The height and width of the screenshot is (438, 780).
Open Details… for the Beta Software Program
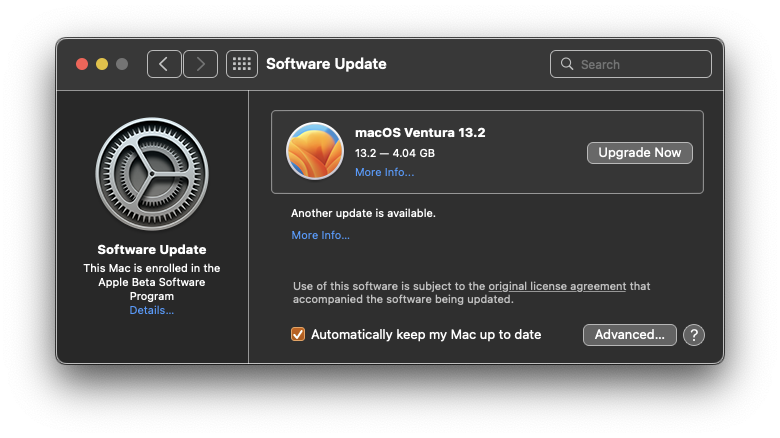pos(152,310)
